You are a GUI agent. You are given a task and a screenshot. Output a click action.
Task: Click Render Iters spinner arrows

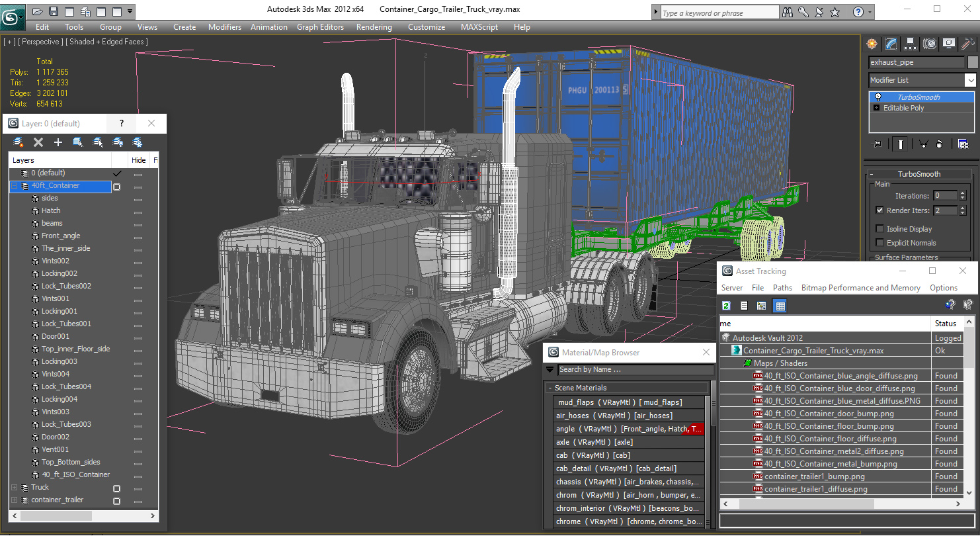pyautogui.click(x=963, y=210)
